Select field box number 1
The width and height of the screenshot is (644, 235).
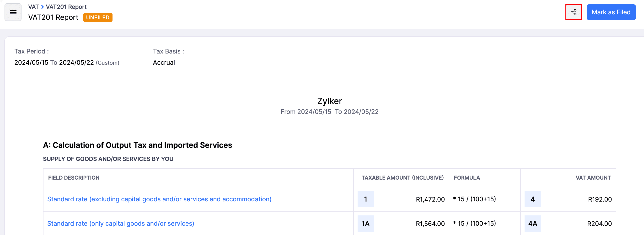pos(365,199)
